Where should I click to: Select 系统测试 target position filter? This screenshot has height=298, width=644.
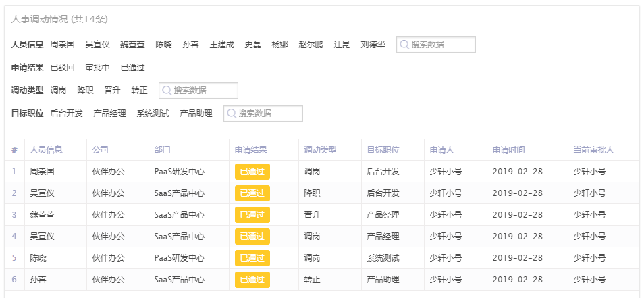point(153,114)
